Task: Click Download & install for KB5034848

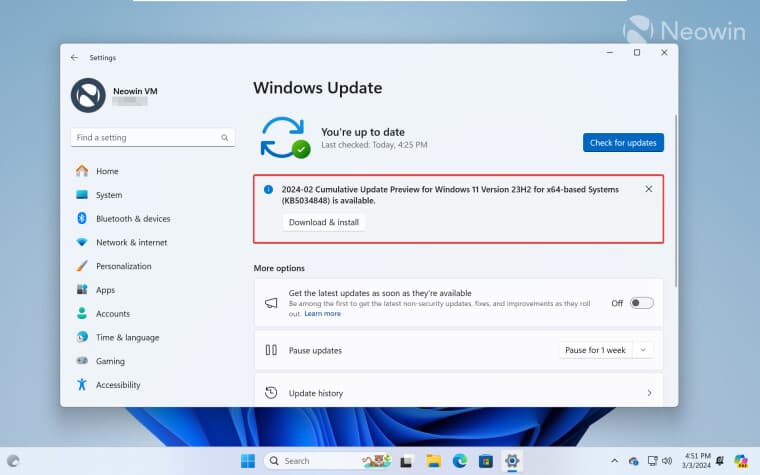Action: 324,222
